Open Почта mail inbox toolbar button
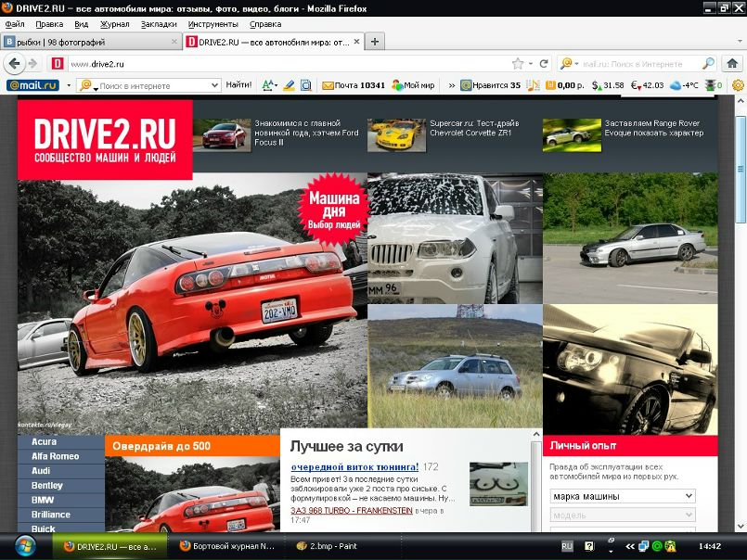747x560 pixels. 353,85
